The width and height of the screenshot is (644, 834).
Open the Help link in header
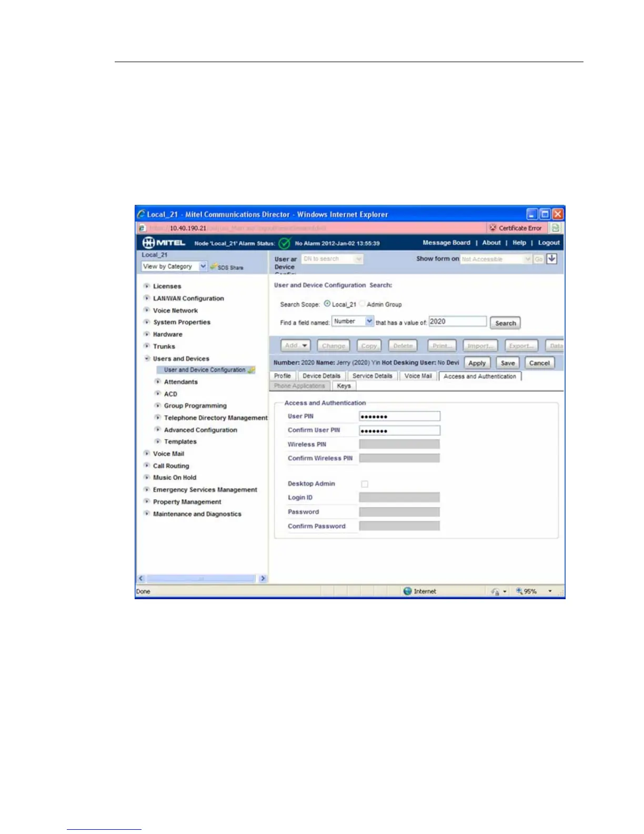point(519,243)
